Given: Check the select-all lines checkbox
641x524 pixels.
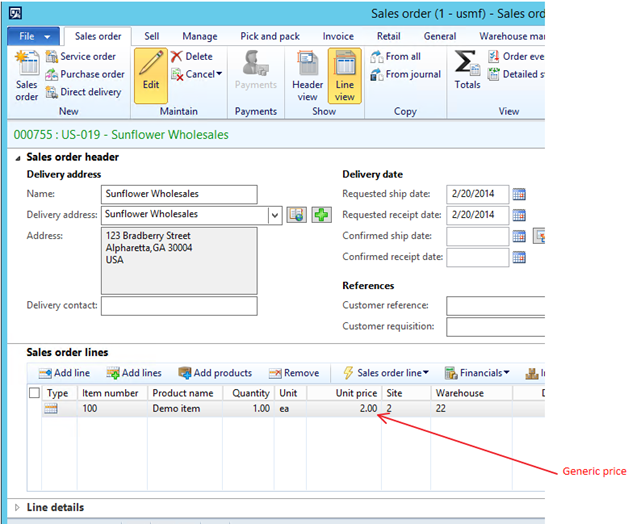Looking at the screenshot, I should (36, 393).
